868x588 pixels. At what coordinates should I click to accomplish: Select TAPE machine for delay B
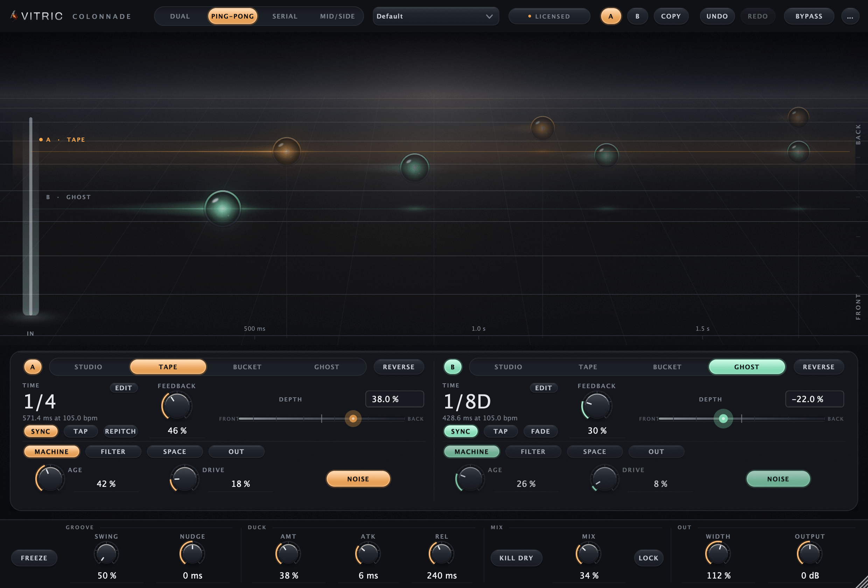(588, 367)
